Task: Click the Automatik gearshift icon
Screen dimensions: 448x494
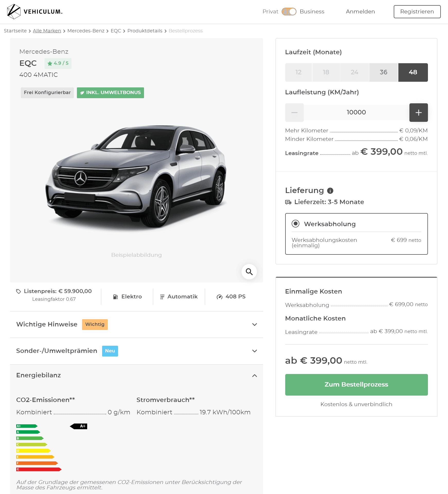Action: coord(162,297)
